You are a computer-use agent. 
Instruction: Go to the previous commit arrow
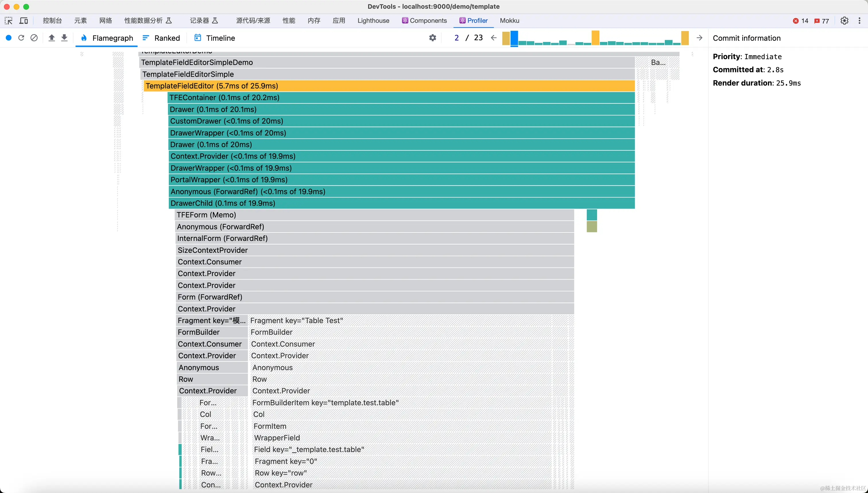493,38
